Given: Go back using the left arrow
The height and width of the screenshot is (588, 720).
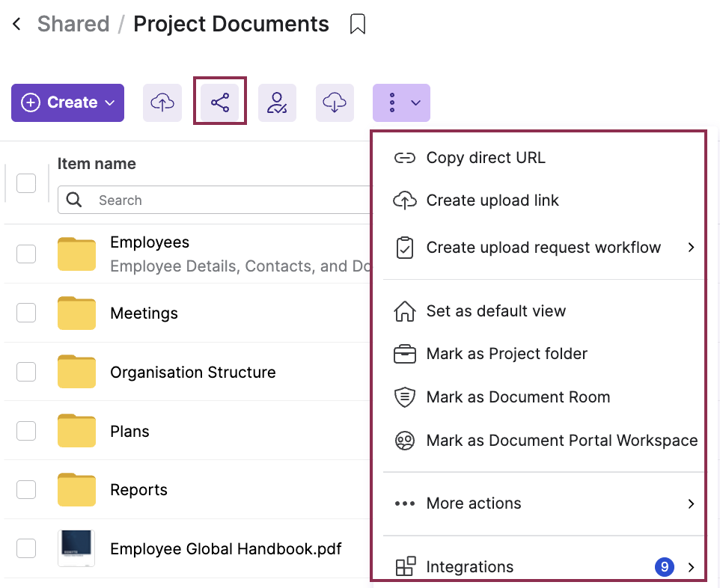Looking at the screenshot, I should click(17, 25).
